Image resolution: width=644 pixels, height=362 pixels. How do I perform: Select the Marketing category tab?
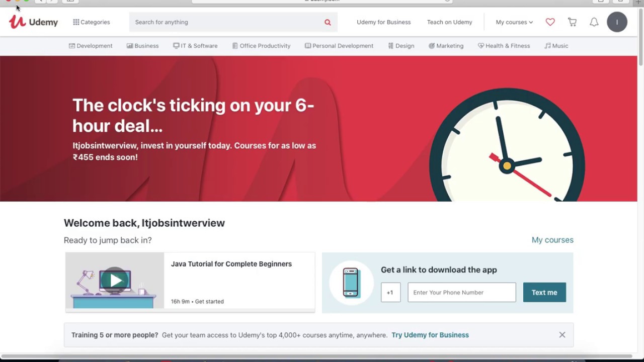(446, 46)
